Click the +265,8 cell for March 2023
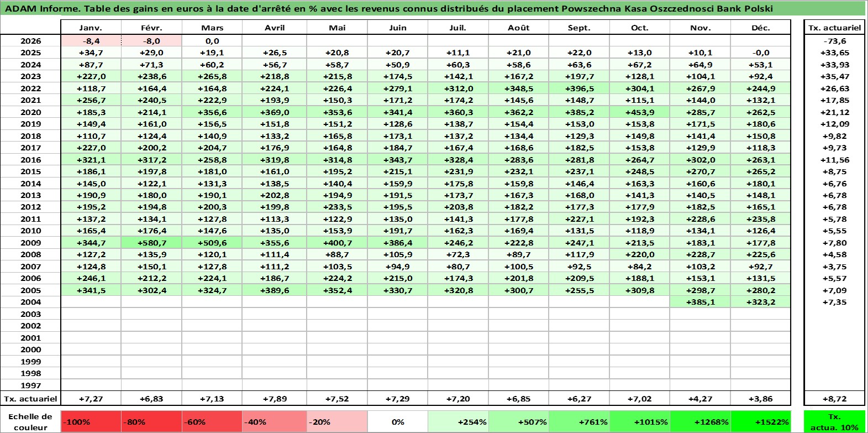 pyautogui.click(x=212, y=76)
